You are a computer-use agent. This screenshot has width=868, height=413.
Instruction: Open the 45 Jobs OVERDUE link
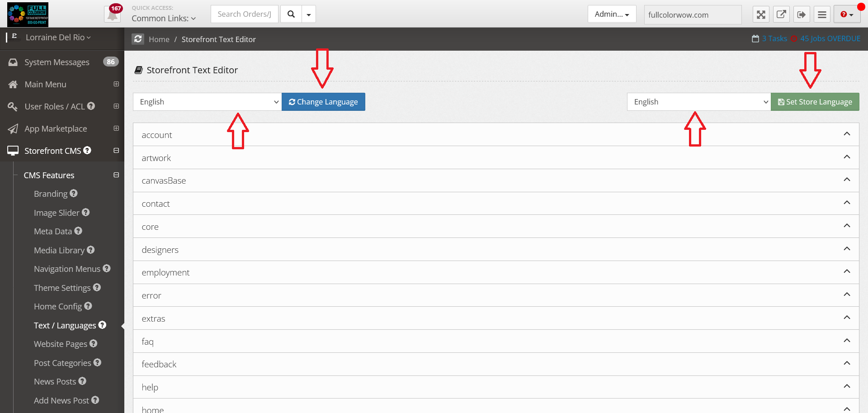pos(830,39)
